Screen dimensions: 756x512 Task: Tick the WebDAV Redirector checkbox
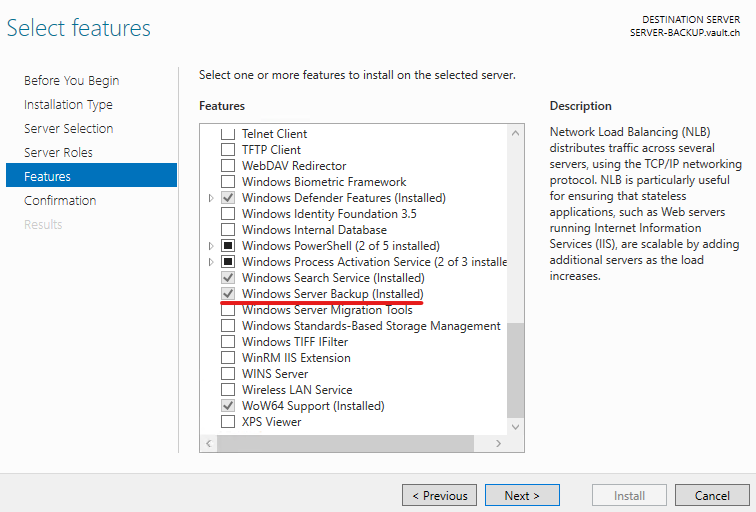point(228,166)
